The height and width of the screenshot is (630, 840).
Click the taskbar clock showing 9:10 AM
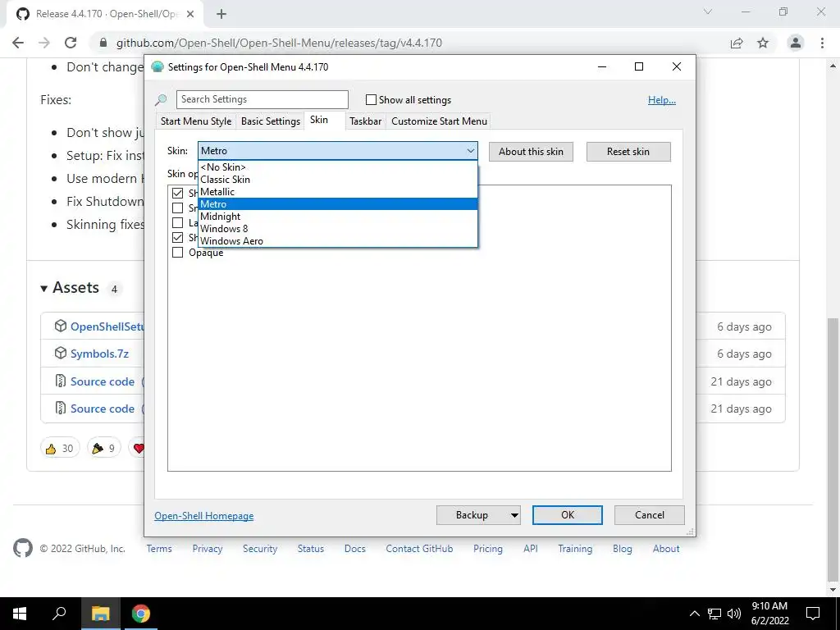pos(769,614)
